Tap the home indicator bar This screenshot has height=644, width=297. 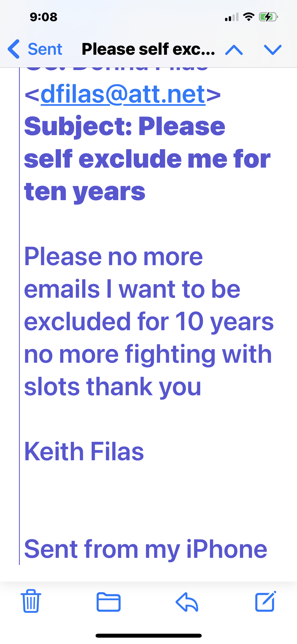(148, 636)
